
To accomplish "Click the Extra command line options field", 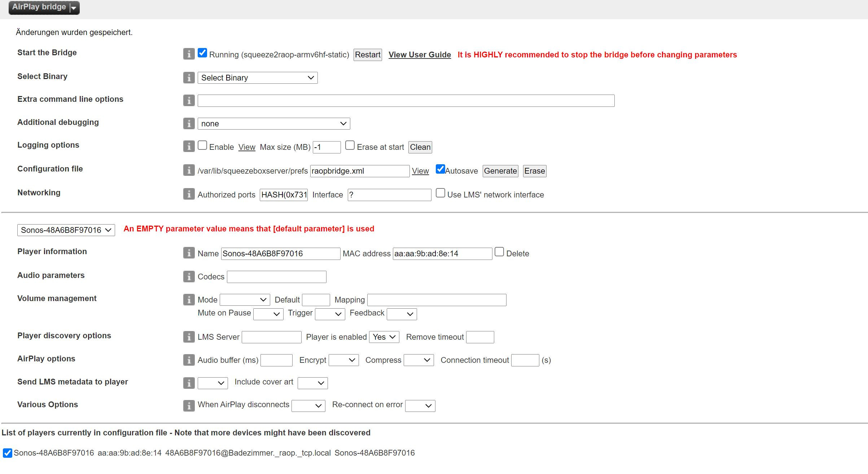I will pos(406,101).
